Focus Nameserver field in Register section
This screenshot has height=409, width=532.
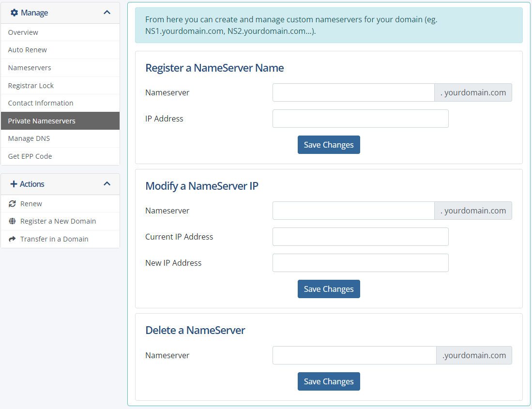[x=353, y=92]
